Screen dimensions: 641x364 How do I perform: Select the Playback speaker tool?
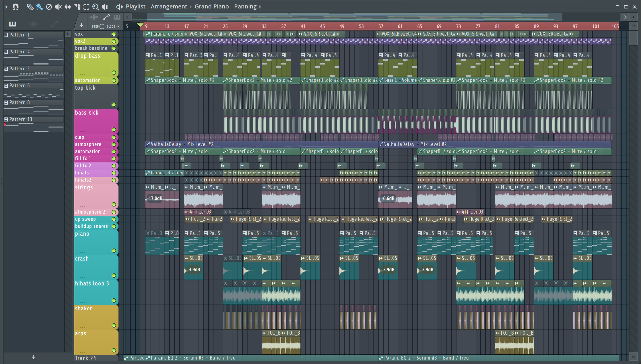(x=105, y=7)
